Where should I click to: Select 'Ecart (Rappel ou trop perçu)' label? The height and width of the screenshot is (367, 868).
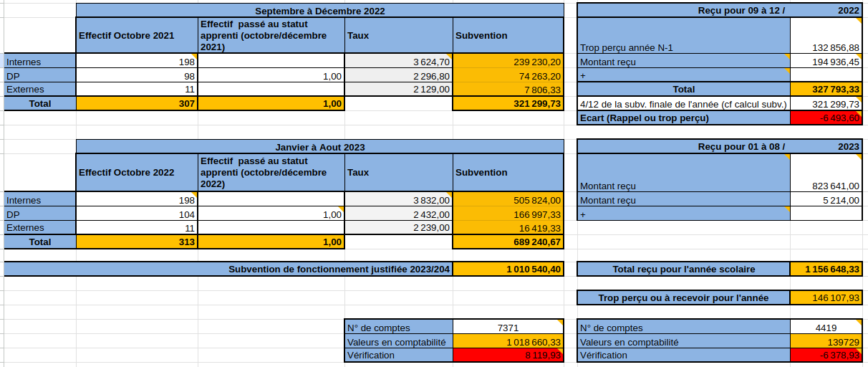[683, 118]
